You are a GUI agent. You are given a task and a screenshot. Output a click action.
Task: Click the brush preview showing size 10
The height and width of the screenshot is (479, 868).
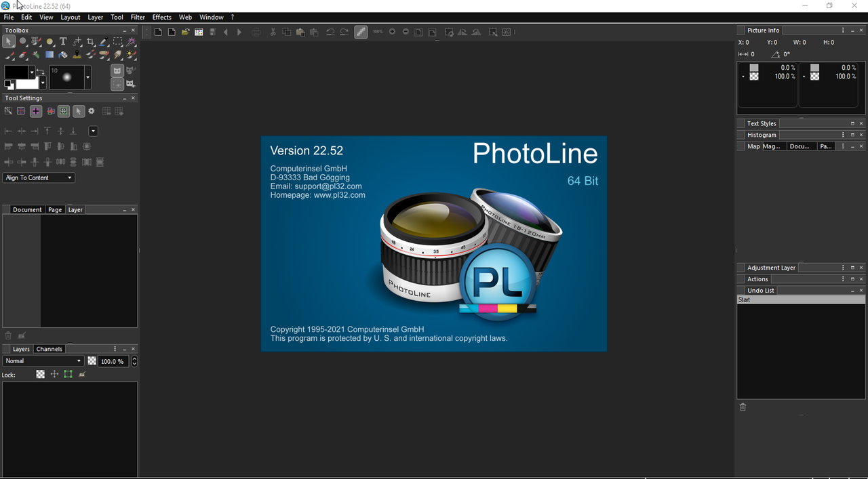66,77
